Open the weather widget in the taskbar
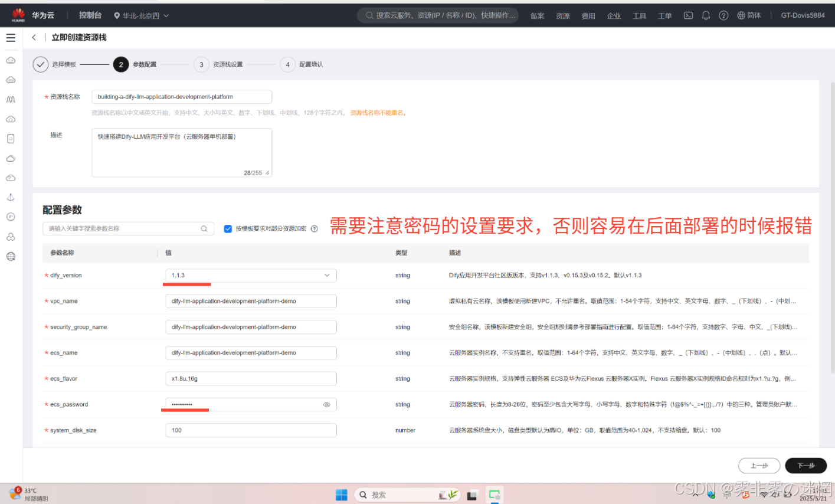 [28, 494]
